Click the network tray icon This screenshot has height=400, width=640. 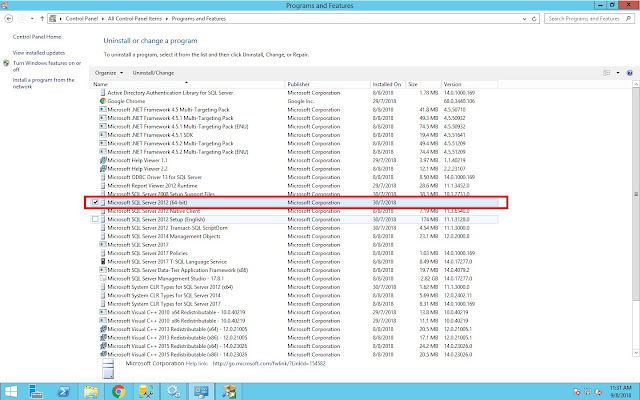tap(587, 392)
